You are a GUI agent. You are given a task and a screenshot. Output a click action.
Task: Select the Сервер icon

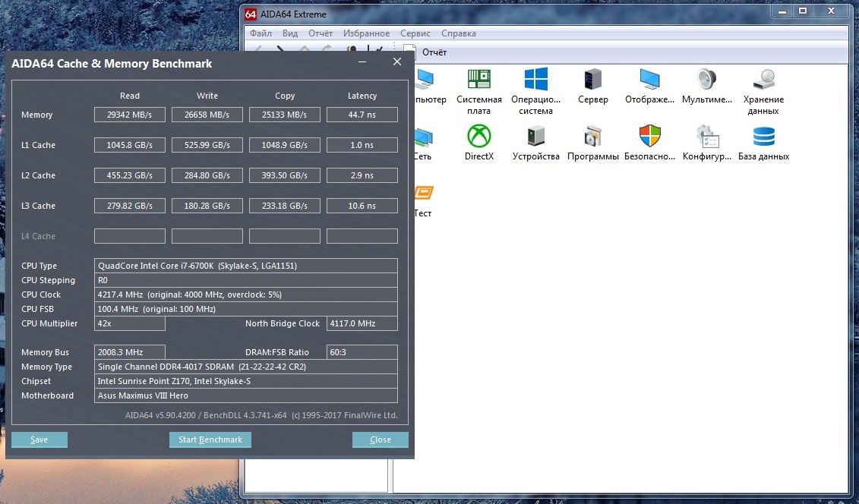[x=592, y=80]
